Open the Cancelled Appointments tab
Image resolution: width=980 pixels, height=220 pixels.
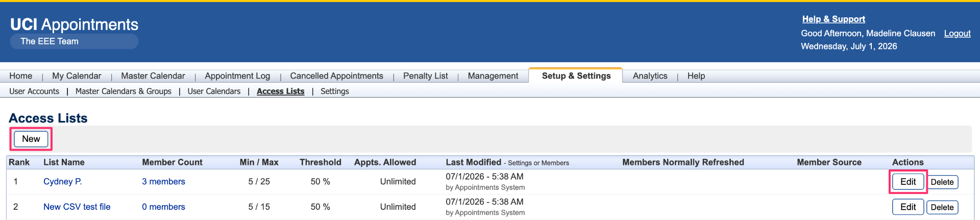click(x=336, y=76)
